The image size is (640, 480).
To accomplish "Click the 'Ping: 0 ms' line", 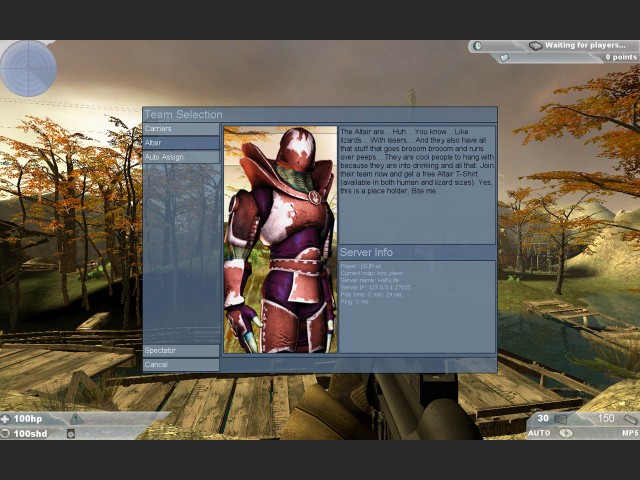I will coord(354,302).
